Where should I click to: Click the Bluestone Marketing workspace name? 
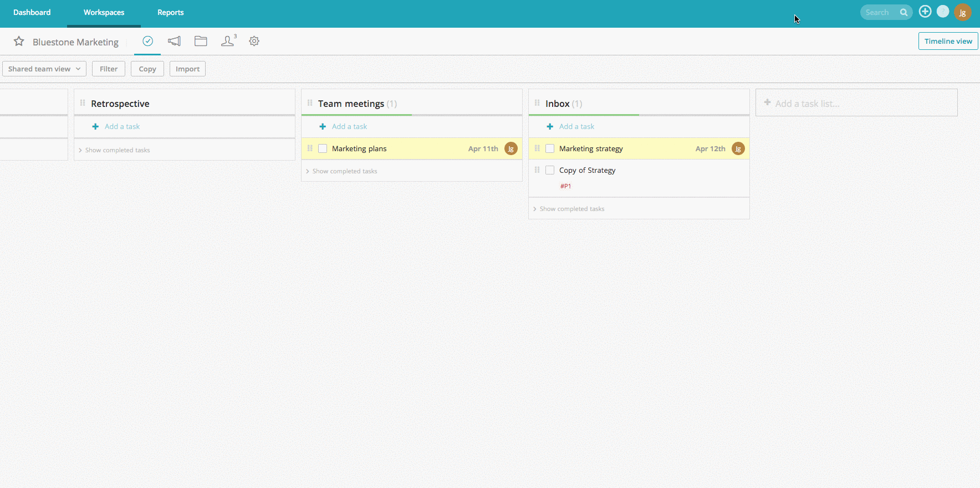(x=75, y=42)
